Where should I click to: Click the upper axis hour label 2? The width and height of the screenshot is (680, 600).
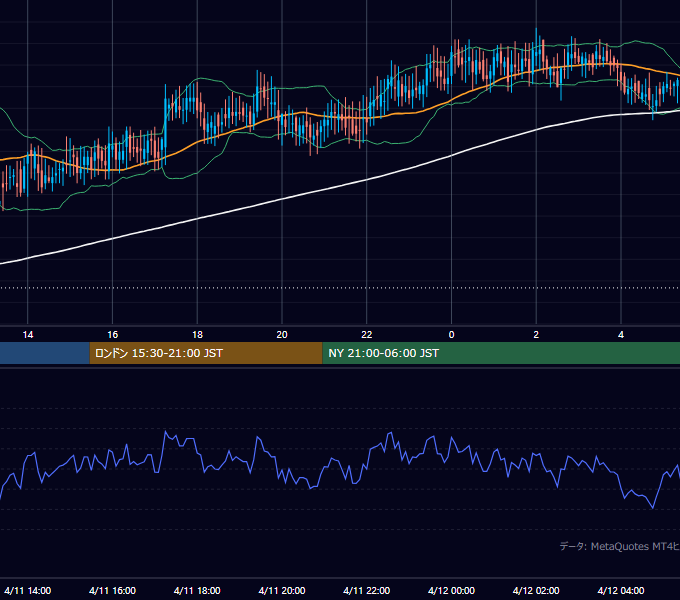(x=536, y=335)
